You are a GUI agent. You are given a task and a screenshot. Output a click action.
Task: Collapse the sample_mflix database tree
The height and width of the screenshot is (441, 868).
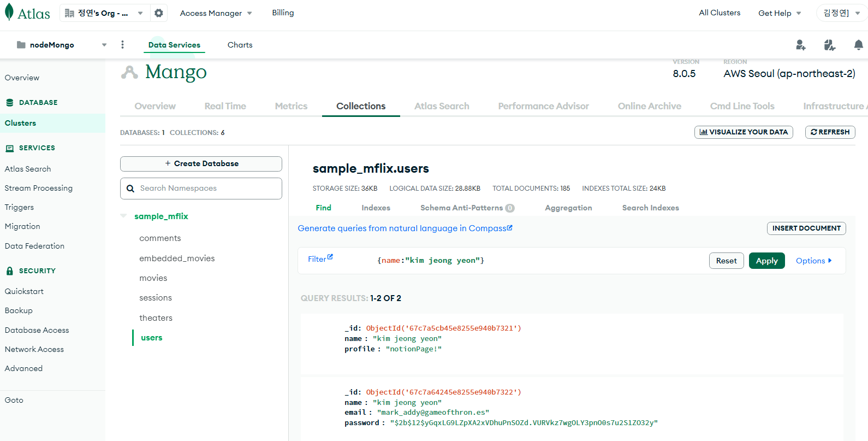click(x=123, y=216)
